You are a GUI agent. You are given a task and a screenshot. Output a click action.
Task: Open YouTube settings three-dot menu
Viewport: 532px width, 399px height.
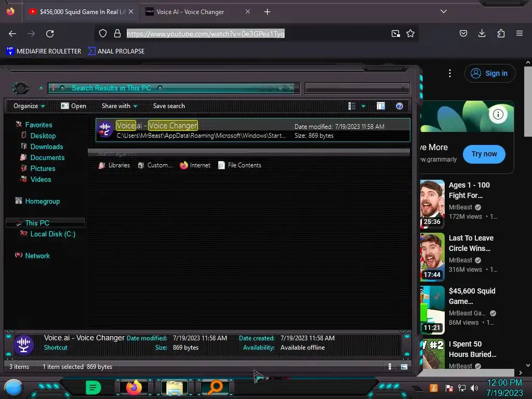tap(450, 73)
